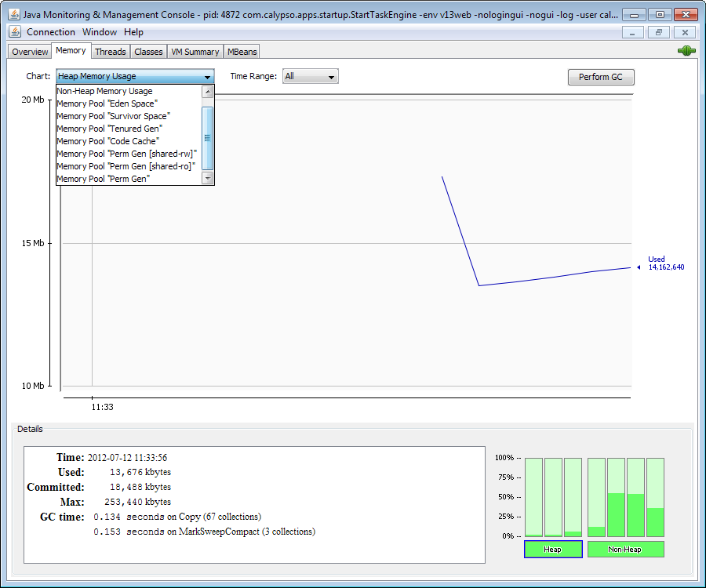Screen dimensions: 706x588
Task: Select Memory Pool "Eden Space" option
Action: coord(129,103)
